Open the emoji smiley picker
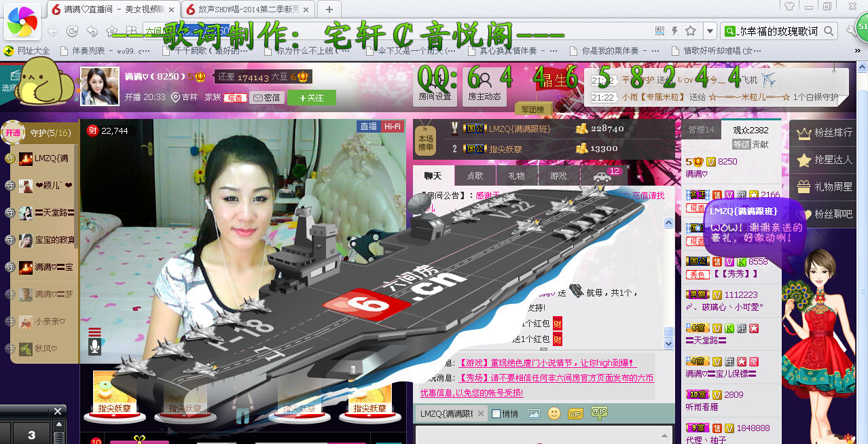868x444 pixels. (x=554, y=413)
